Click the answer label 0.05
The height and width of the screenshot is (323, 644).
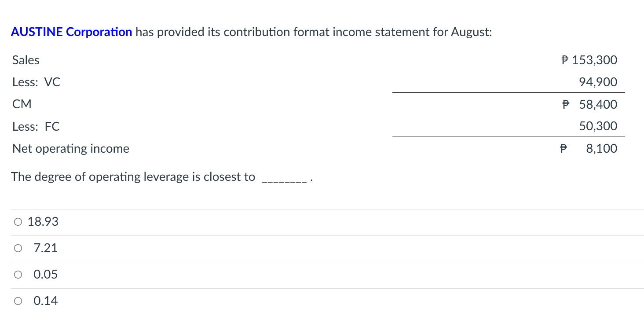46,274
